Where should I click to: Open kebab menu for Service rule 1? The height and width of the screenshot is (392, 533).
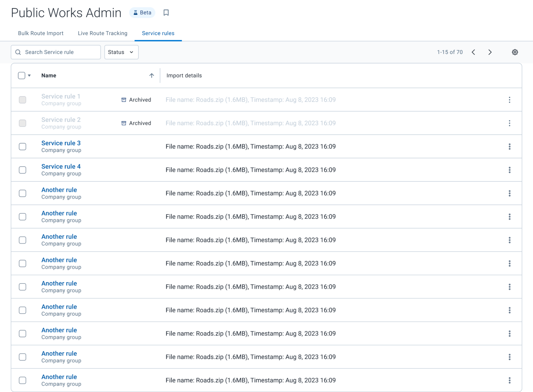click(x=509, y=100)
